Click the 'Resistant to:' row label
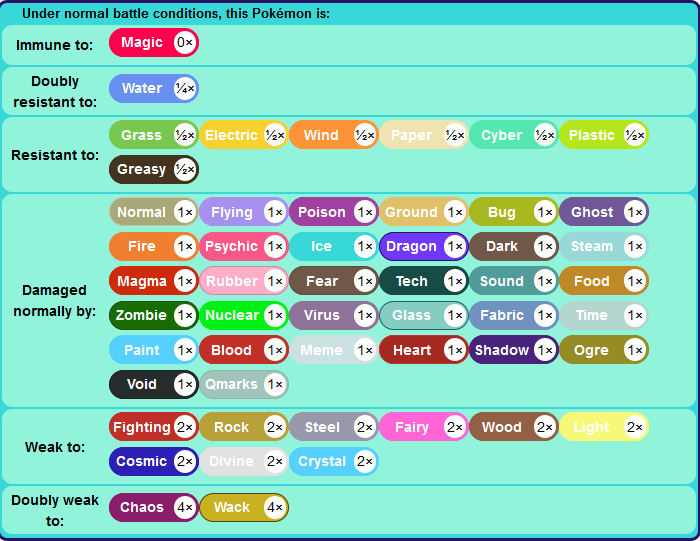 (x=55, y=155)
